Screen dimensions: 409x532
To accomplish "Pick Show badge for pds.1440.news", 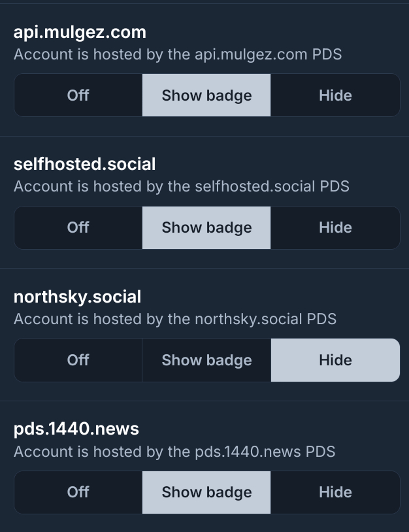I will click(x=206, y=492).
